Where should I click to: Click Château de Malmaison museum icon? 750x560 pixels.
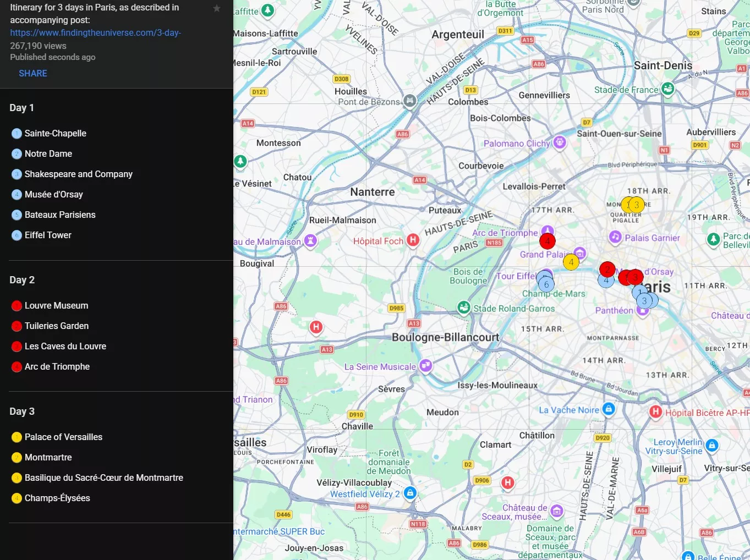click(311, 240)
